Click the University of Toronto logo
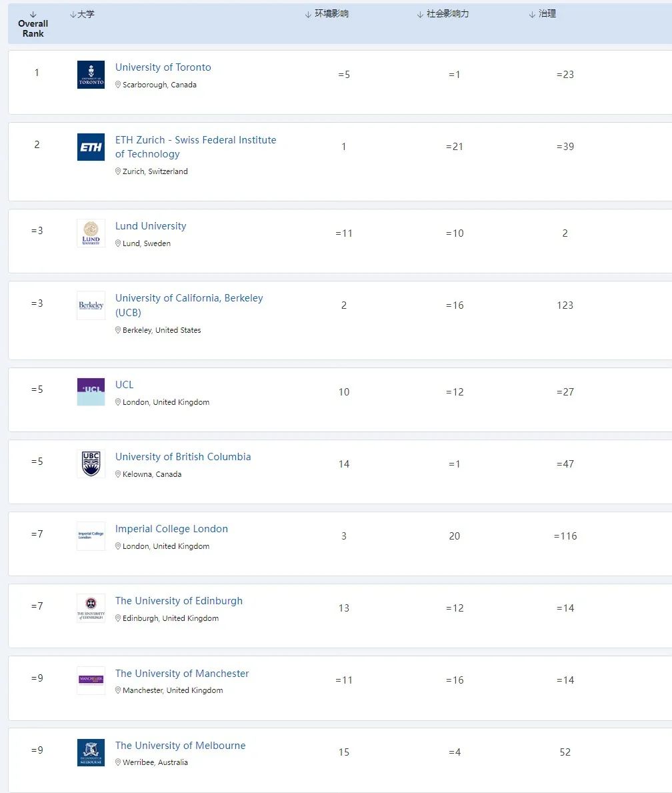The image size is (672, 793). tap(91, 75)
